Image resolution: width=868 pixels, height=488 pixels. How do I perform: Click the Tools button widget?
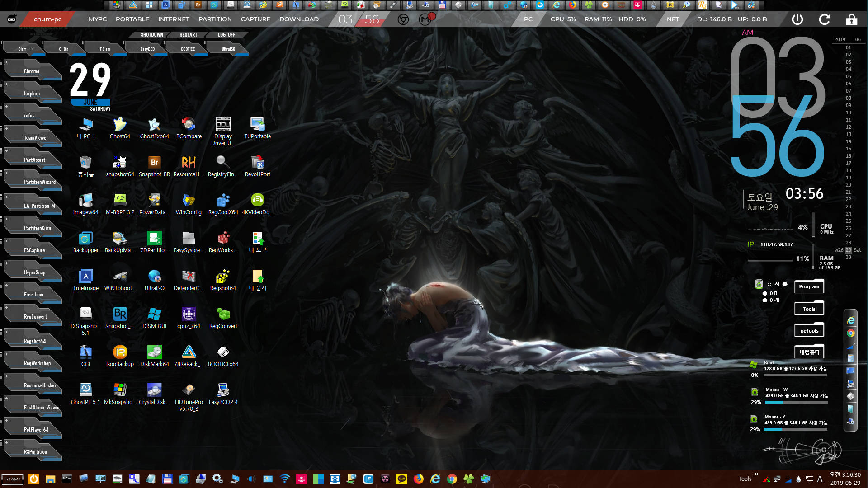(x=809, y=309)
